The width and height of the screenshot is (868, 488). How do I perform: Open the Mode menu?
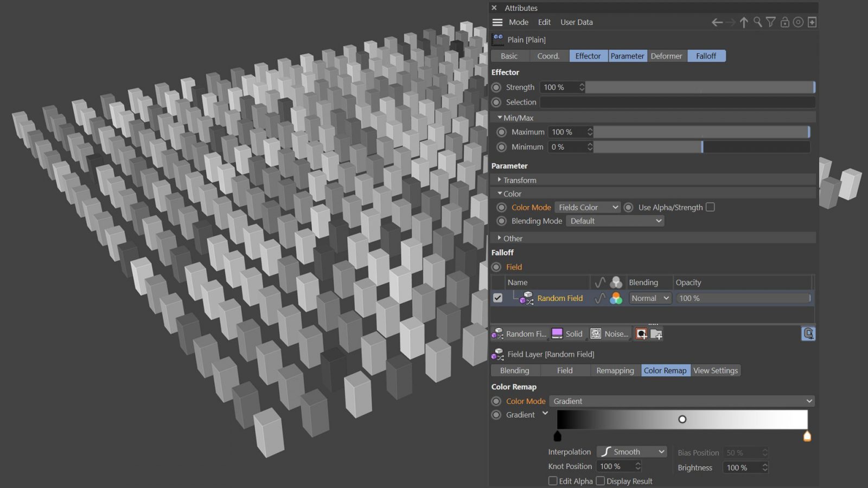coord(519,22)
